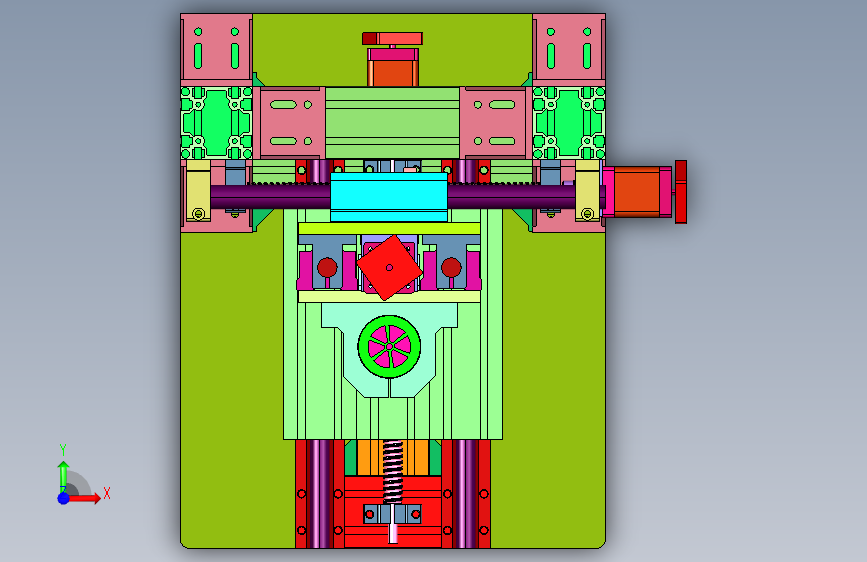Screen dimensions: 867x562
Task: Select the light green ribbed panel at top center
Action: tap(393, 123)
